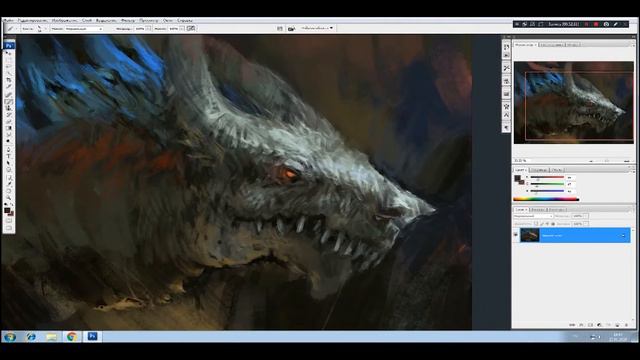Open the Window menu
This screenshot has width=640, height=360.
(167, 20)
